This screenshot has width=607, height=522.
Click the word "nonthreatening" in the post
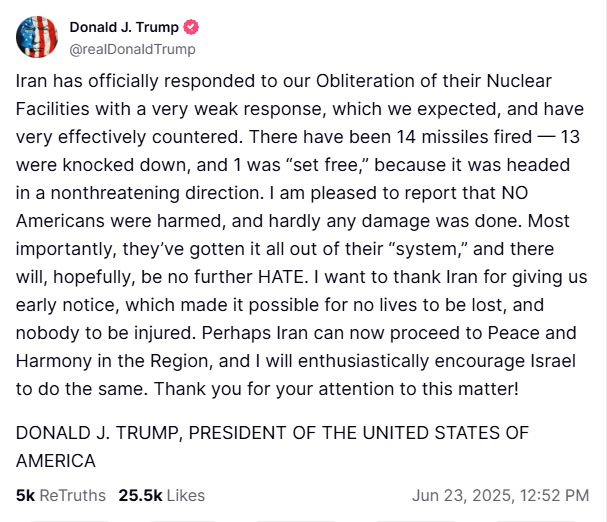pyautogui.click(x=115, y=193)
